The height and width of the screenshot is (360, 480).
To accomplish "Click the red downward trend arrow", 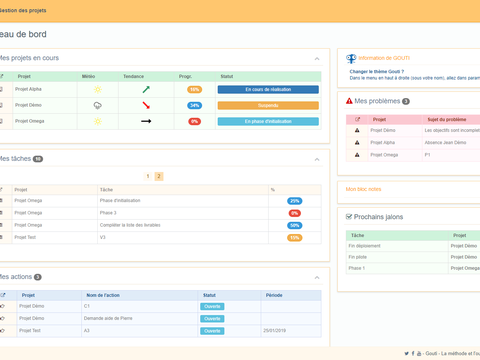I will tap(146, 105).
